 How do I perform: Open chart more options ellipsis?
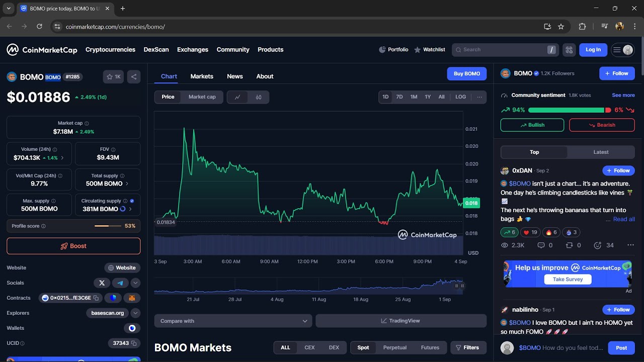coord(479,97)
